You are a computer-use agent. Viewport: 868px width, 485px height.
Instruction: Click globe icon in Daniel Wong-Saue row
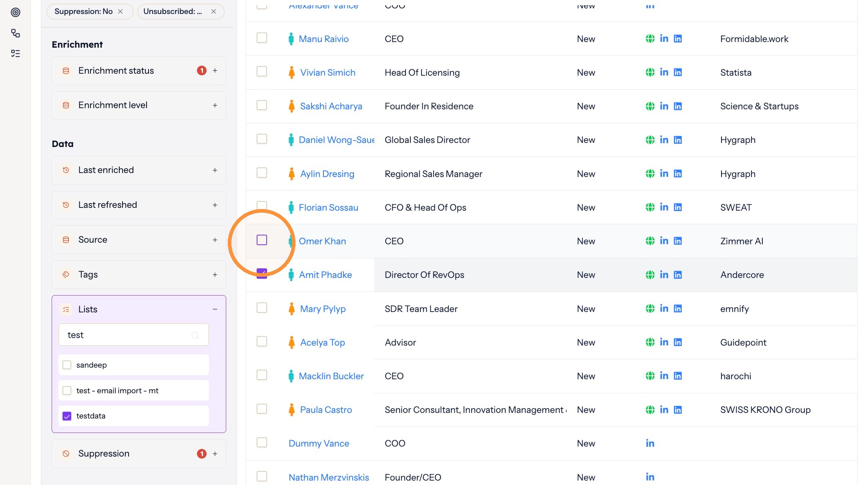[650, 140]
